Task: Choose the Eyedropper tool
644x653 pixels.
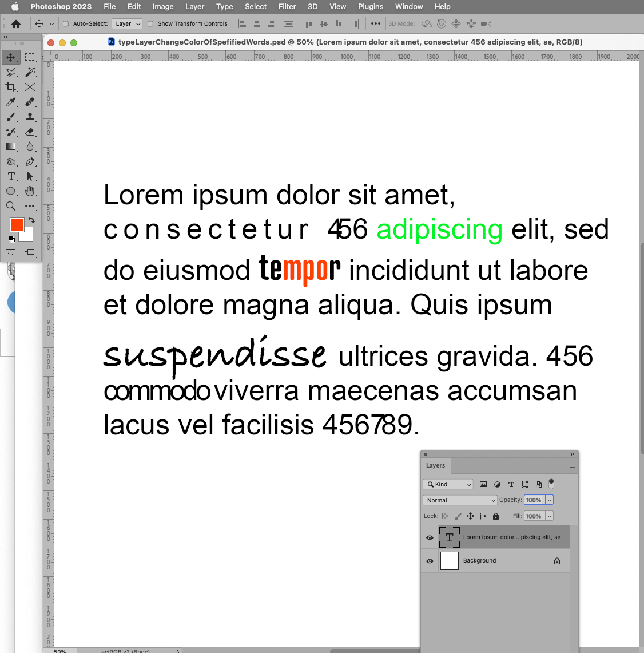Action: pyautogui.click(x=11, y=102)
